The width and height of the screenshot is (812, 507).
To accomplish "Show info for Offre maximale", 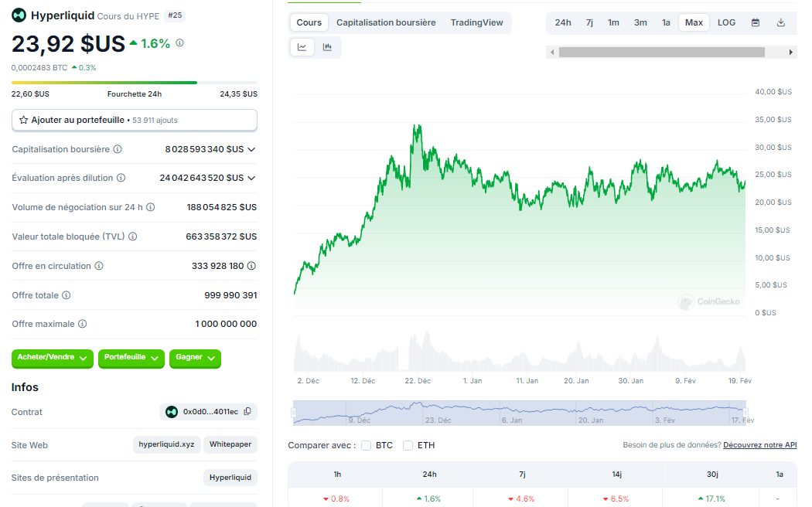I will (82, 324).
